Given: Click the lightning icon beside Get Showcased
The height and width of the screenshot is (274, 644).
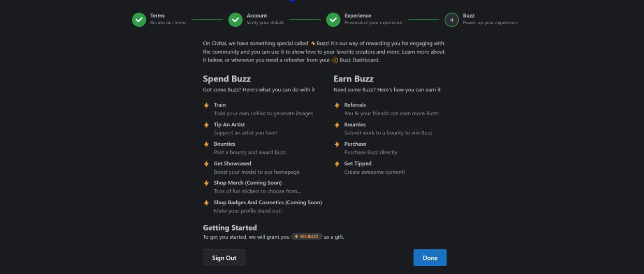Looking at the screenshot, I should coord(206,164).
